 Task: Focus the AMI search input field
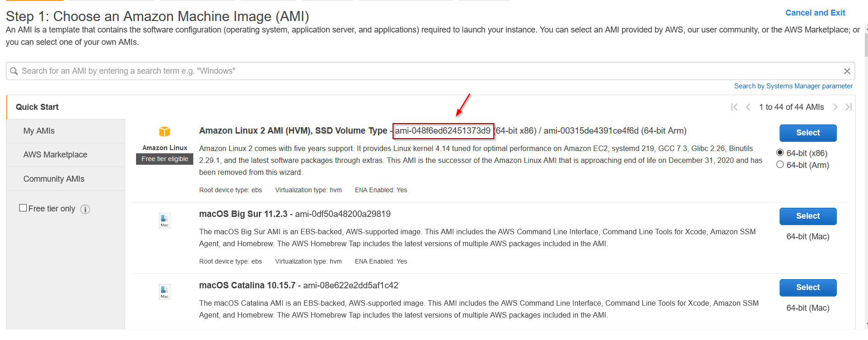tap(431, 71)
